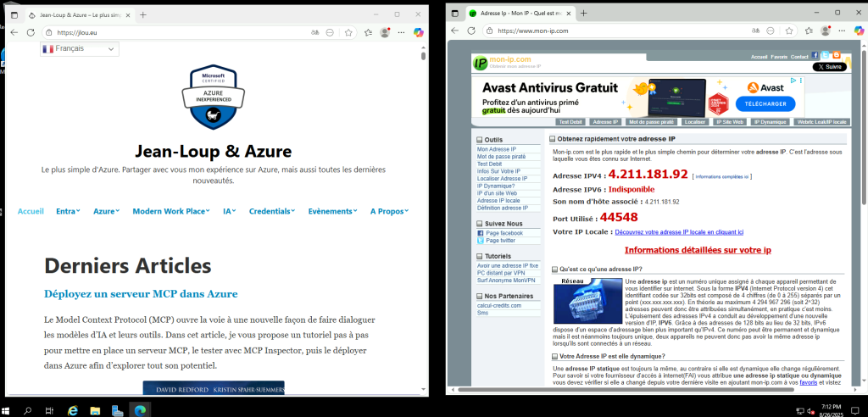Open Mon Adresse IP in Outils sidebar
Screen dimensions: 868x417
pos(497,149)
